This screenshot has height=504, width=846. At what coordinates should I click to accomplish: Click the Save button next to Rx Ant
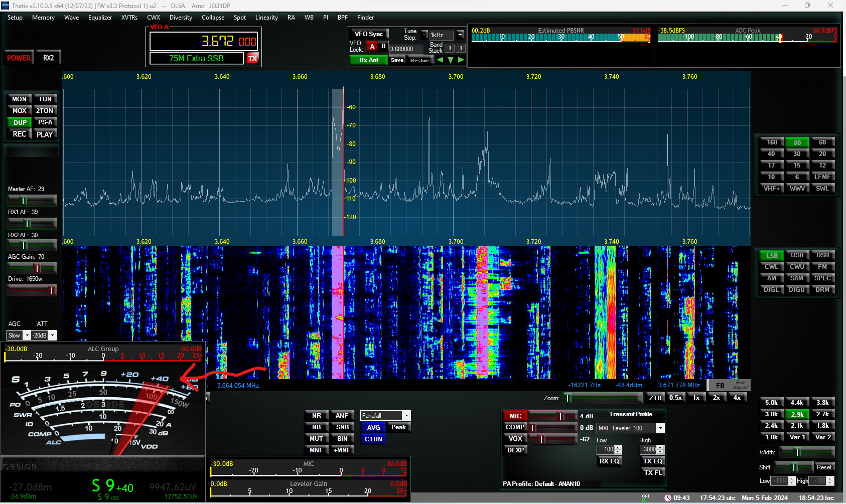[397, 60]
